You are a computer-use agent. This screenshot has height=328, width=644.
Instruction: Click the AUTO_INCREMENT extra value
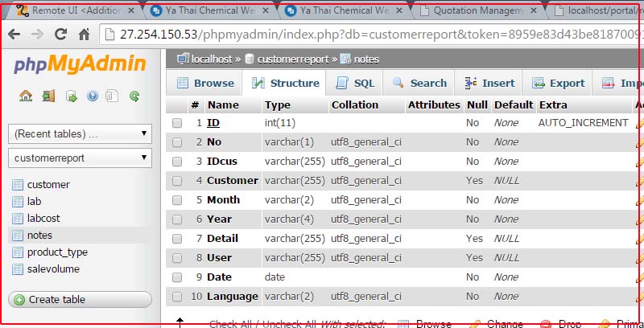pos(583,122)
